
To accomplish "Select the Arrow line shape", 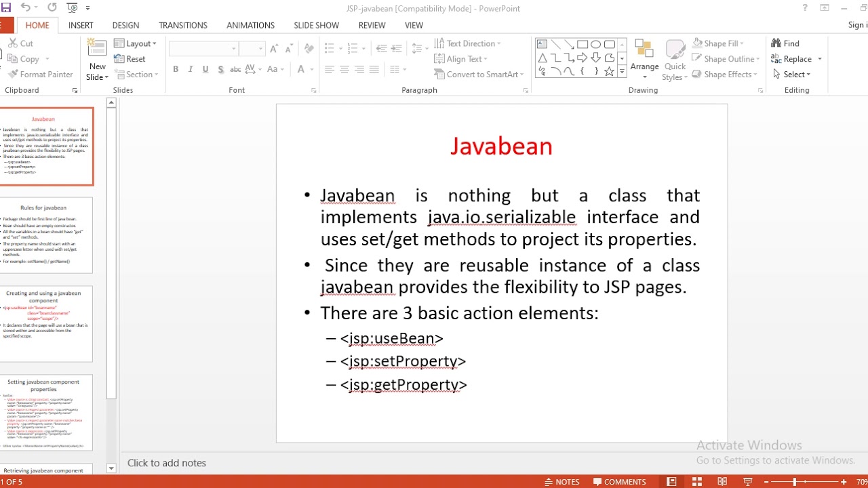I will [x=569, y=44].
